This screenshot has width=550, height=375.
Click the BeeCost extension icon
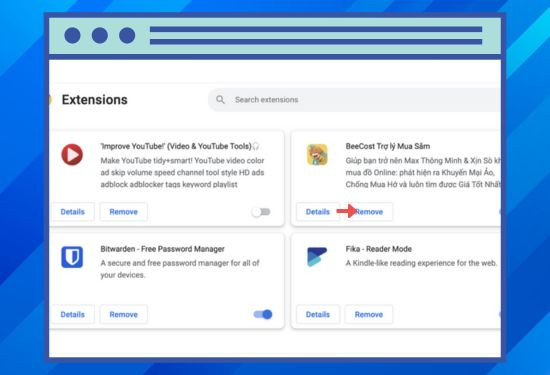tap(317, 154)
